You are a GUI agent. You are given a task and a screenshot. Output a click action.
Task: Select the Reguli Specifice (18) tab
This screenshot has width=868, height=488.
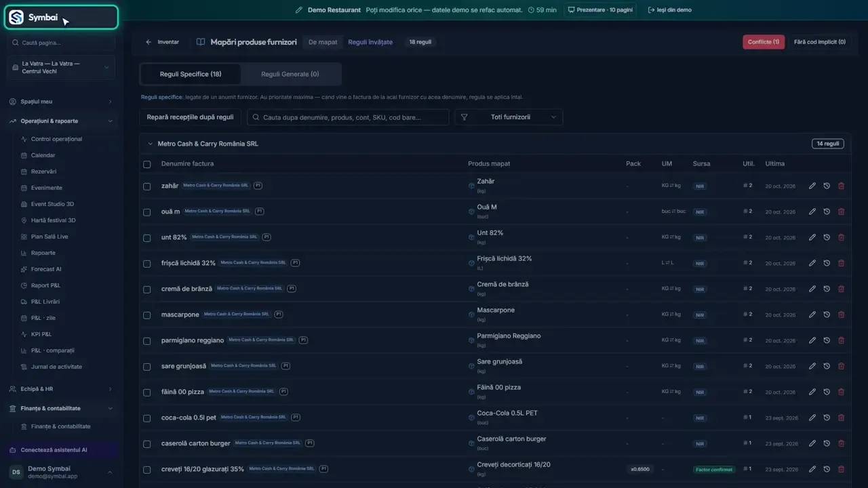pyautogui.click(x=191, y=74)
